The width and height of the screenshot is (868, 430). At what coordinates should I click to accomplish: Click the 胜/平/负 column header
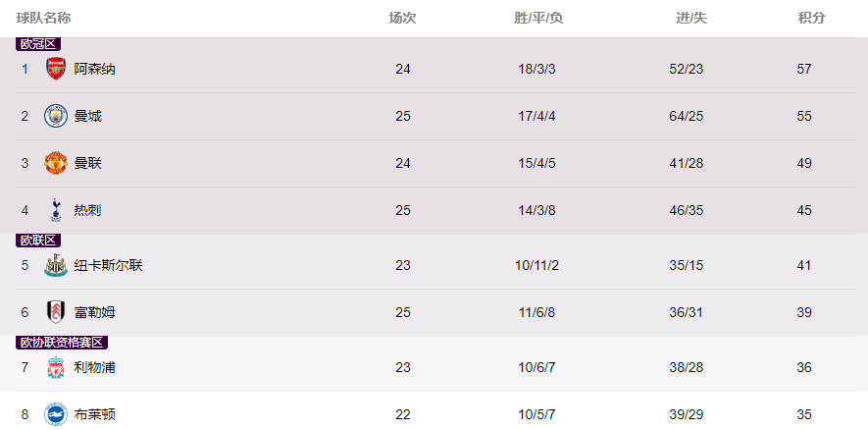pos(538,19)
